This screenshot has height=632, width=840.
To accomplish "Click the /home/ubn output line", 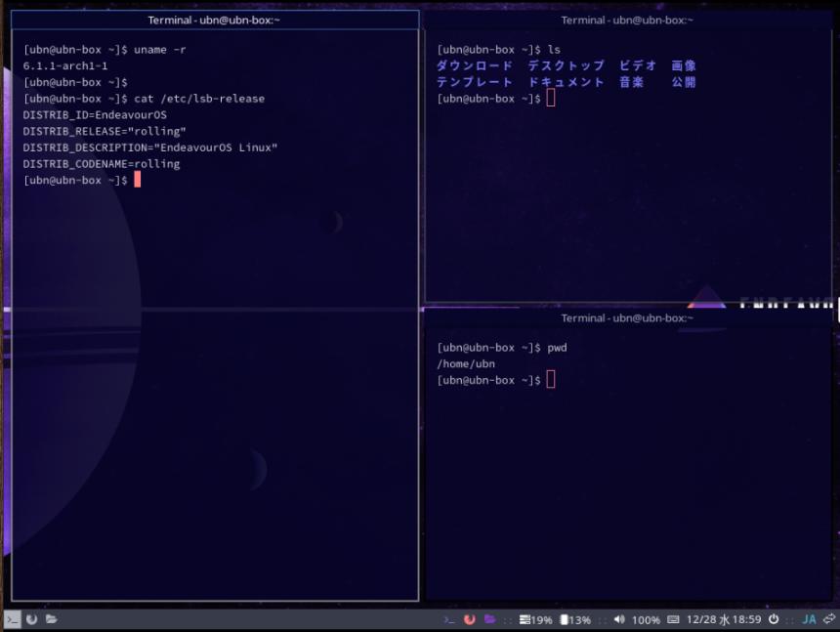I will [466, 364].
